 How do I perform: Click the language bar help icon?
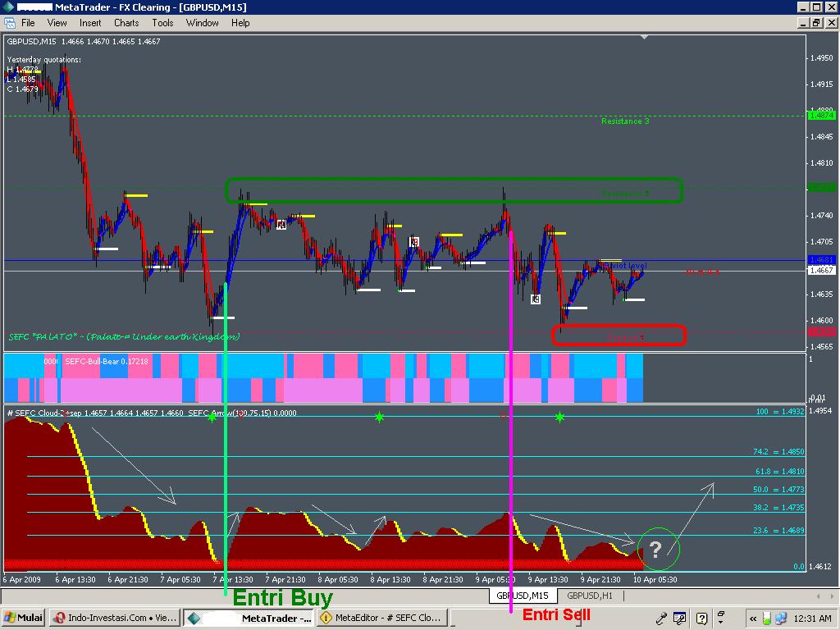pos(702,619)
